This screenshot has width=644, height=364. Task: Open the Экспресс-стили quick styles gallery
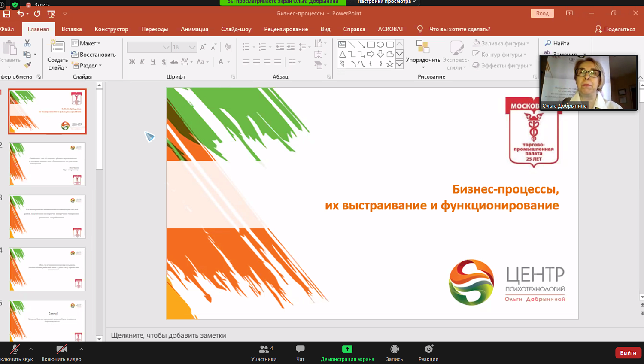coord(456,55)
